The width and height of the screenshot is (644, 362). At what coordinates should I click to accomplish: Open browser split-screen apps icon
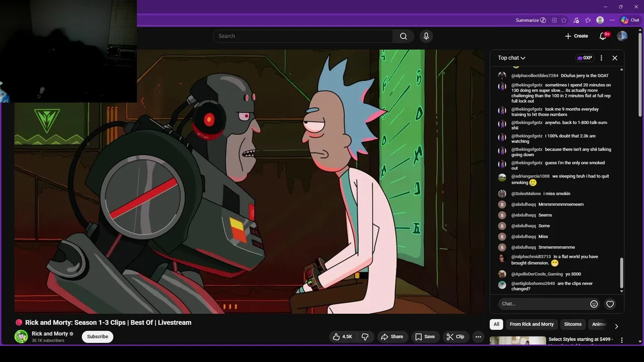coord(554,20)
